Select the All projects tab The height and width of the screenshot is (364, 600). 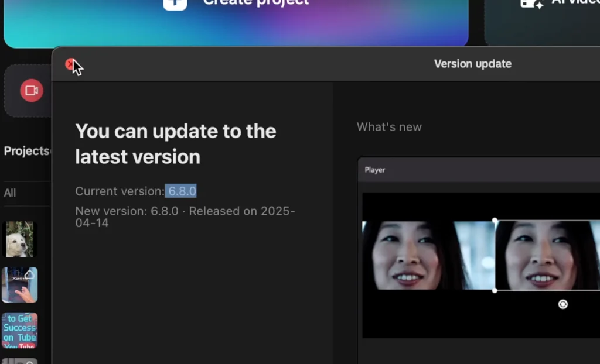pyautogui.click(x=10, y=193)
